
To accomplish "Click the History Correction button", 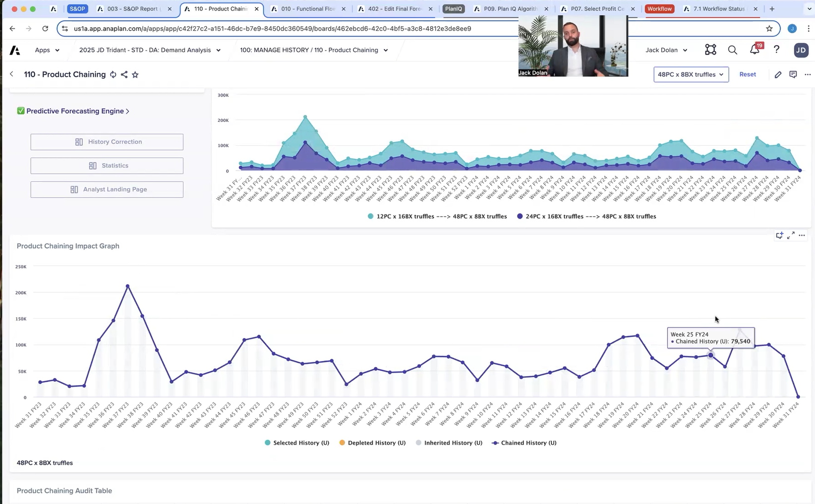I will click(x=107, y=142).
